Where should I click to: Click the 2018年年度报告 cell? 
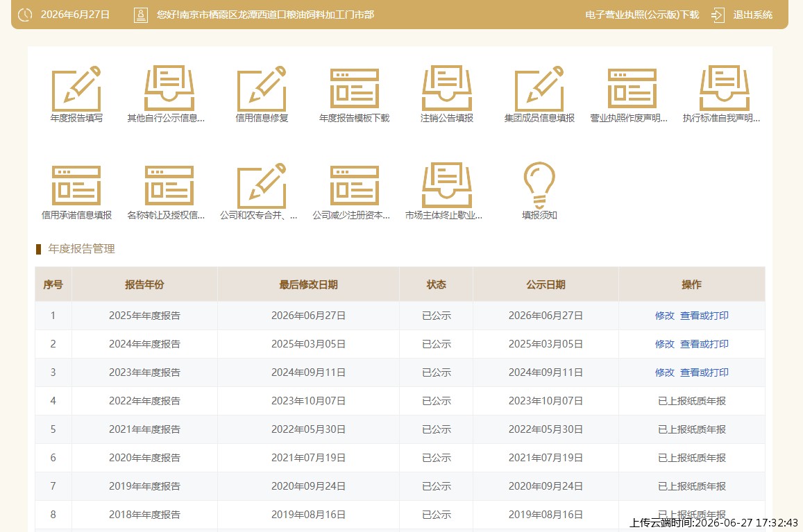144,515
